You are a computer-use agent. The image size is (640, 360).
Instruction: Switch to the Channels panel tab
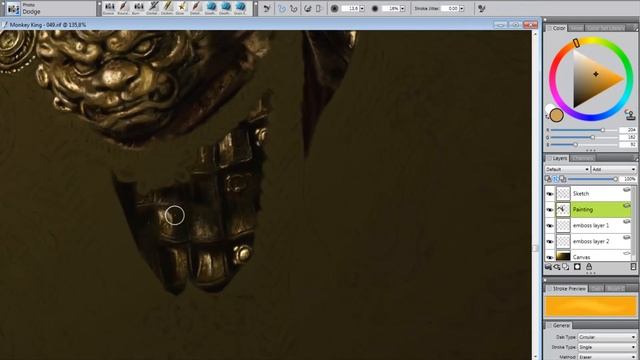coord(583,158)
